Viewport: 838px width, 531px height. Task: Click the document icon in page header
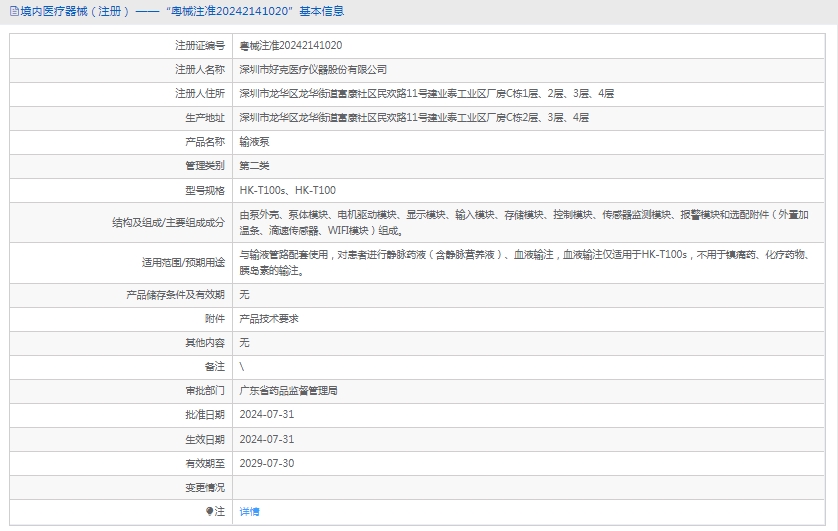(x=13, y=11)
